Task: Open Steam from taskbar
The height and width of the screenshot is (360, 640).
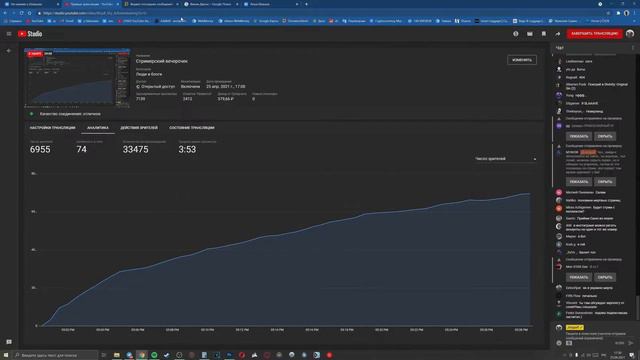Action: click(167, 355)
